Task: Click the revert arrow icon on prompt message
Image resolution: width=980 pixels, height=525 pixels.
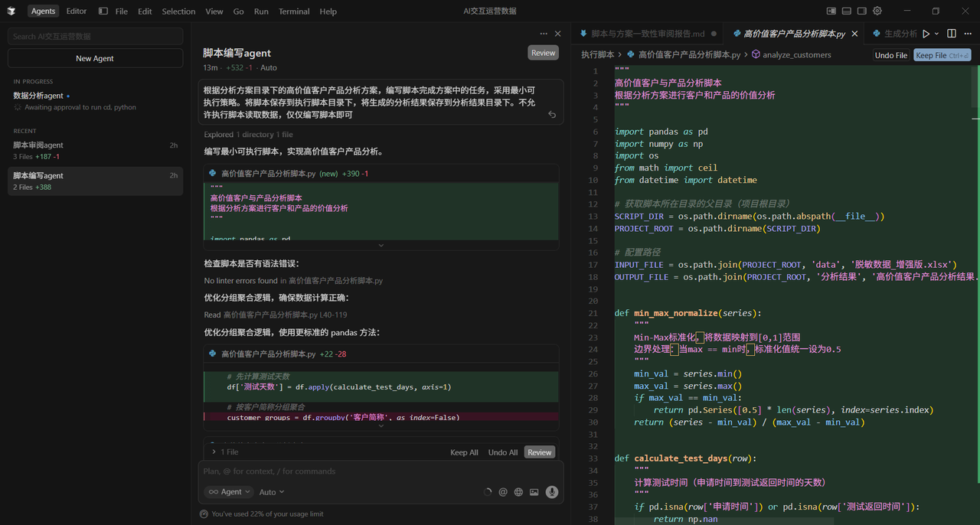Action: (552, 115)
